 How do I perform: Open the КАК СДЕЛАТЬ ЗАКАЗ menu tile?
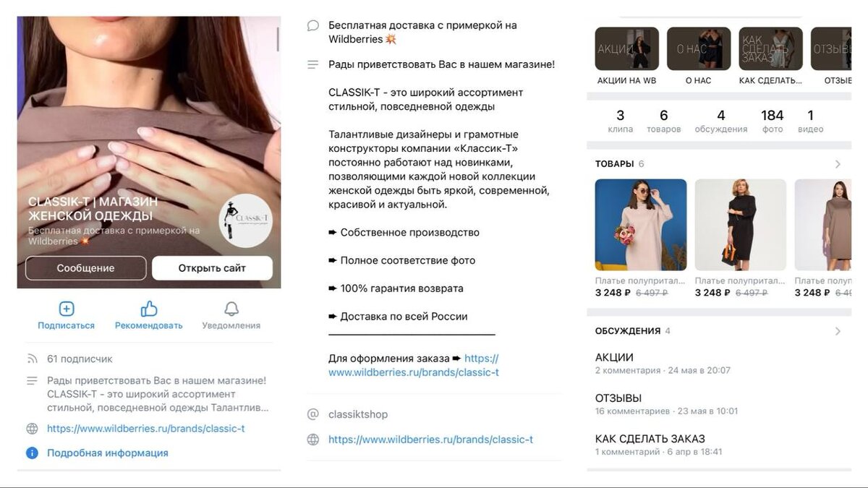click(x=771, y=49)
